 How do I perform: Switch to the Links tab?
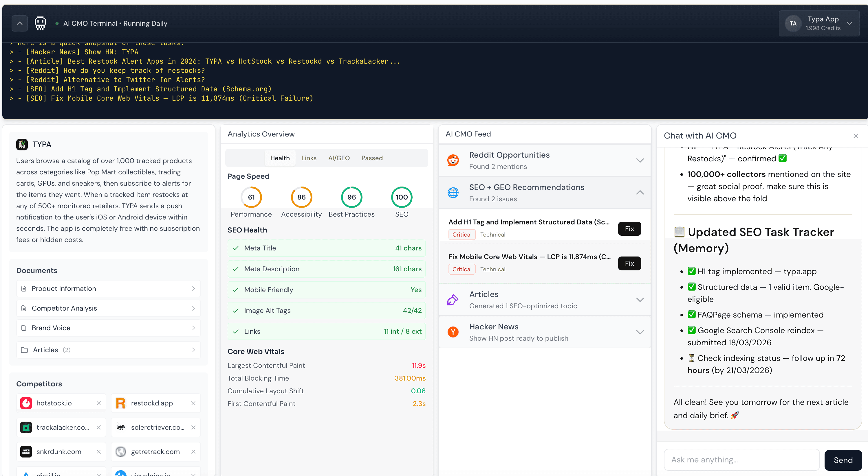coord(309,158)
